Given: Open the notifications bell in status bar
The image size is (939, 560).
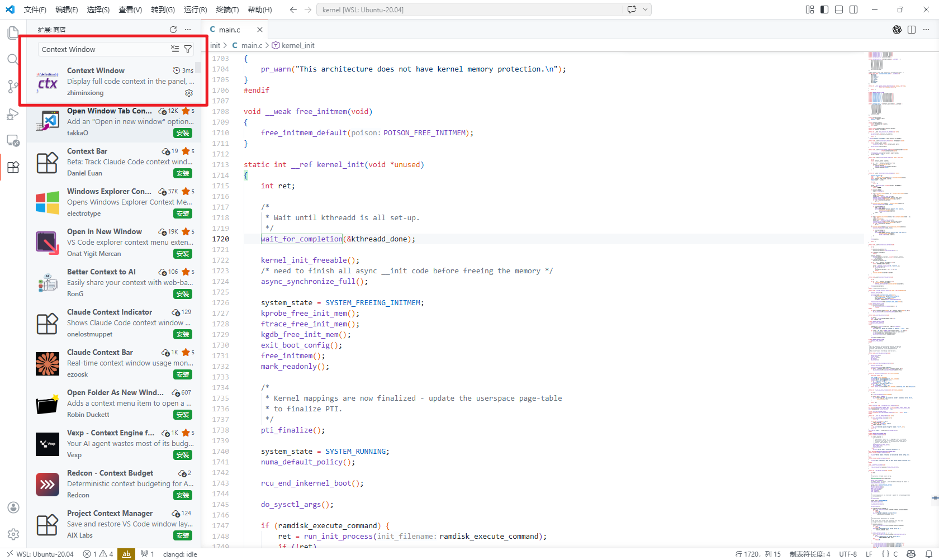Looking at the screenshot, I should coord(929,554).
